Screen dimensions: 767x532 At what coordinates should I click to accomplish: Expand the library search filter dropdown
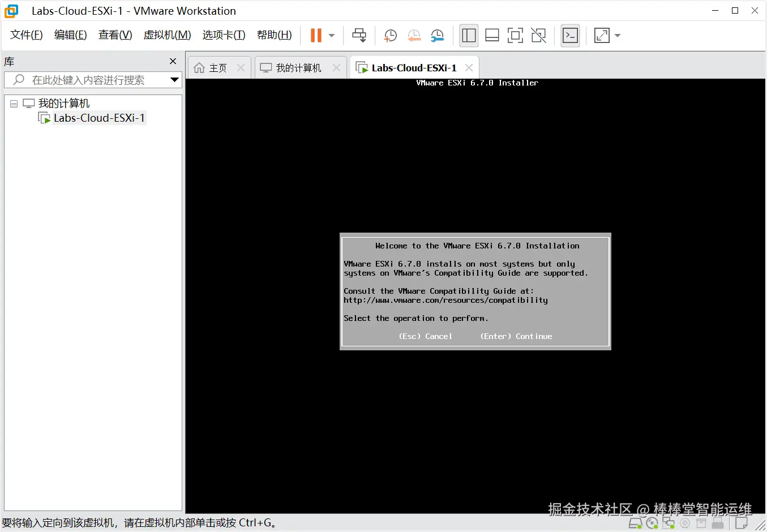[x=175, y=80]
